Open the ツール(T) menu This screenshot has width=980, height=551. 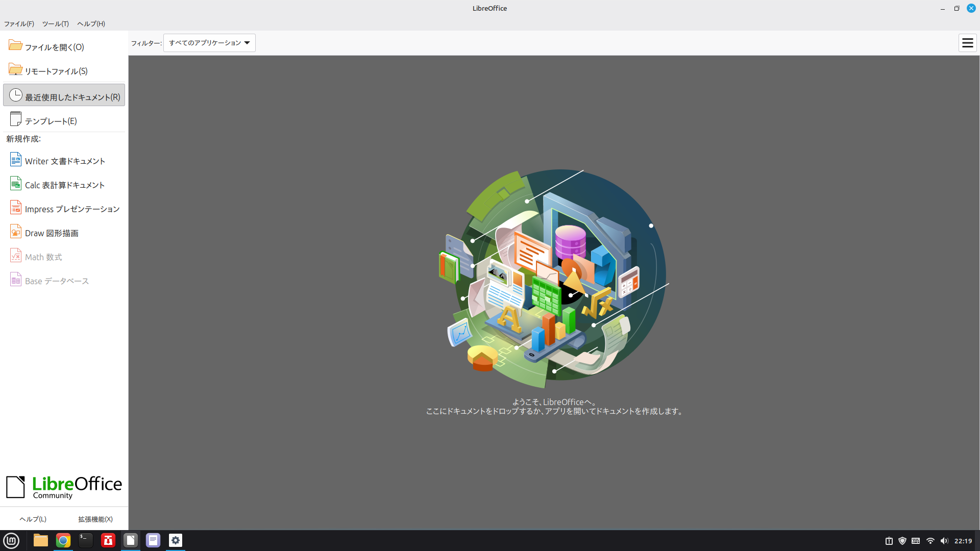(x=55, y=24)
